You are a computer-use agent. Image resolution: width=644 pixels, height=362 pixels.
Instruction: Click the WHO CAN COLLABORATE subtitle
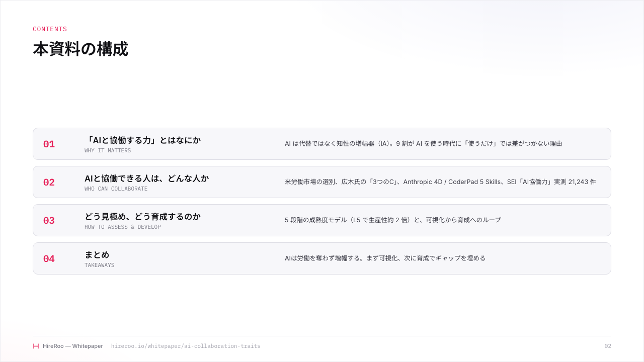click(x=116, y=189)
